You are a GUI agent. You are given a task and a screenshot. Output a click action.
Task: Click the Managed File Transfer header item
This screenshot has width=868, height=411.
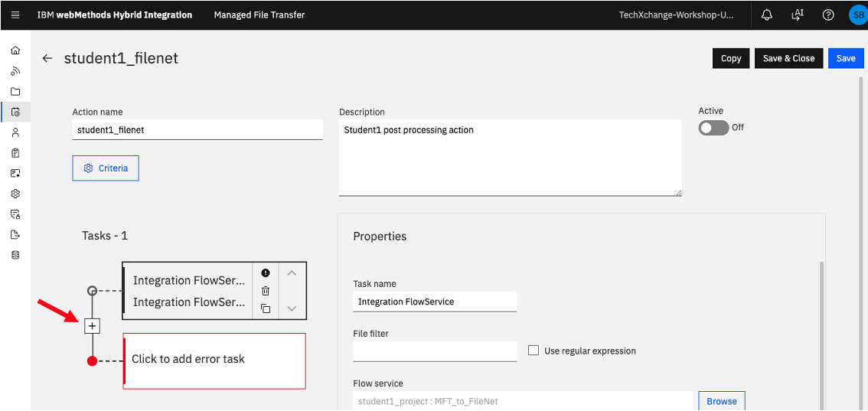coord(259,15)
